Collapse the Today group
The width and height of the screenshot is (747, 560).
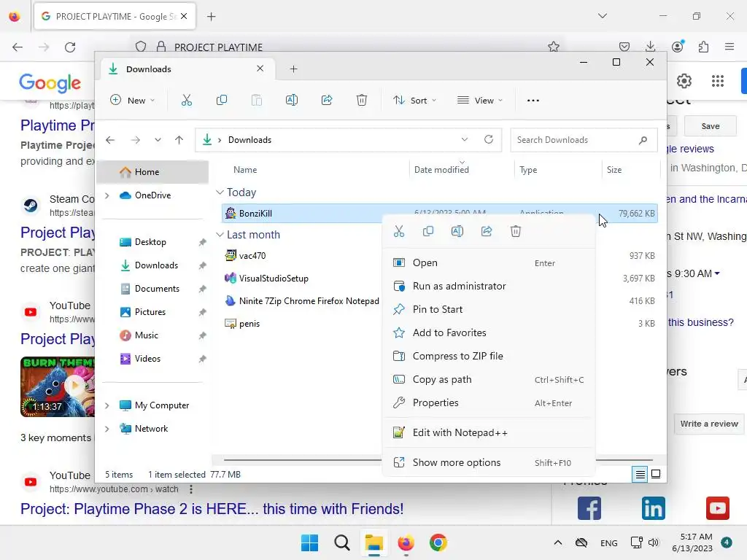220,192
